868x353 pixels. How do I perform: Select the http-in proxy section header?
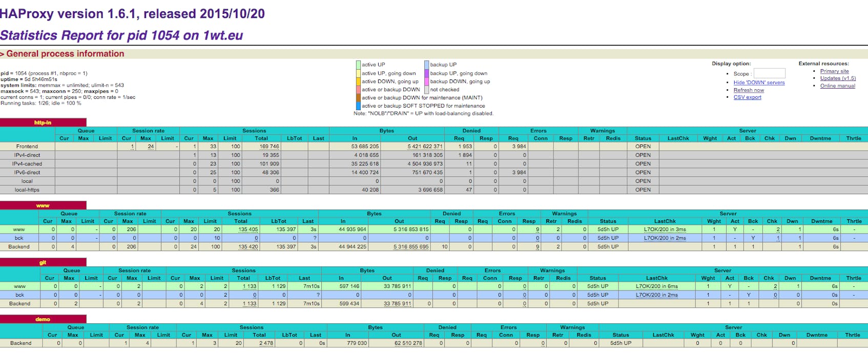(x=43, y=122)
